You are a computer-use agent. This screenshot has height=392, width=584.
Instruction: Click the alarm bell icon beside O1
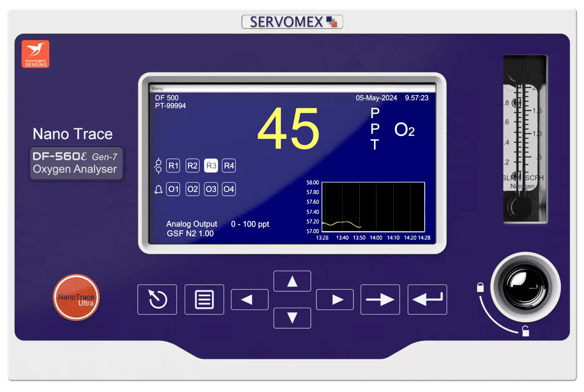tap(158, 189)
